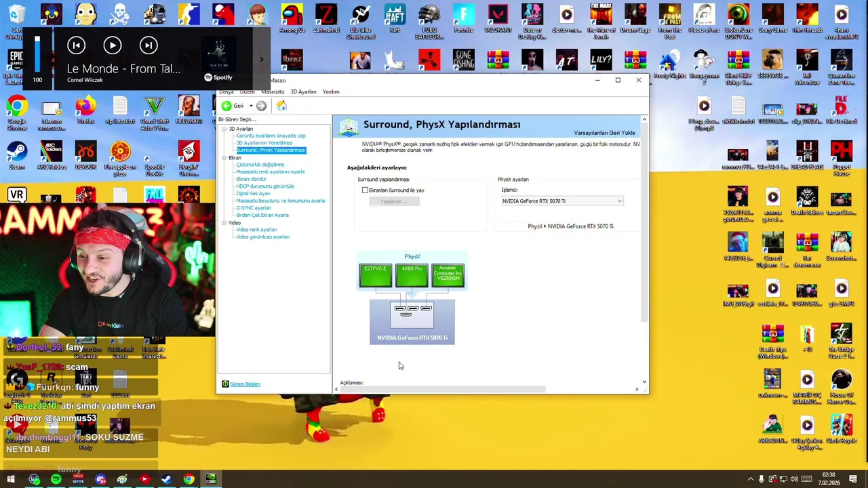Open the Yardım menu
The height and width of the screenshot is (488, 868).
pos(331,91)
